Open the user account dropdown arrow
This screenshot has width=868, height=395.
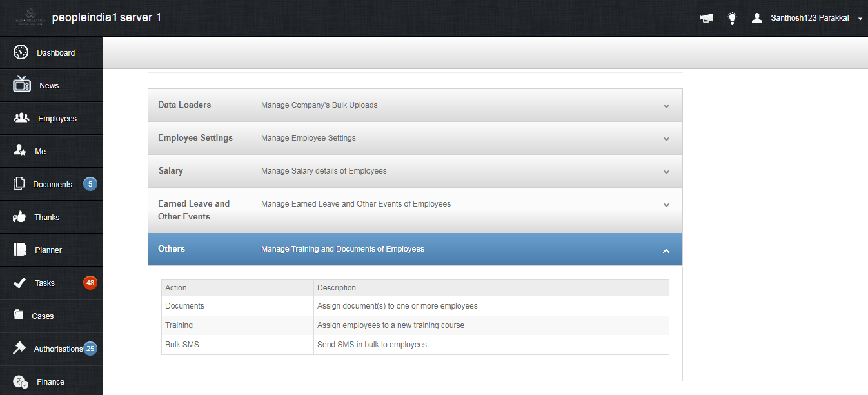[860, 19]
